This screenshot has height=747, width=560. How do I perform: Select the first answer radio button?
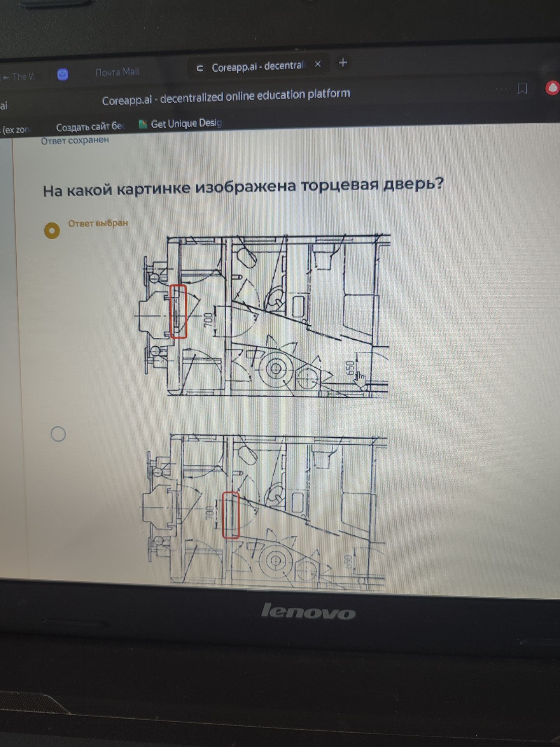tap(52, 230)
